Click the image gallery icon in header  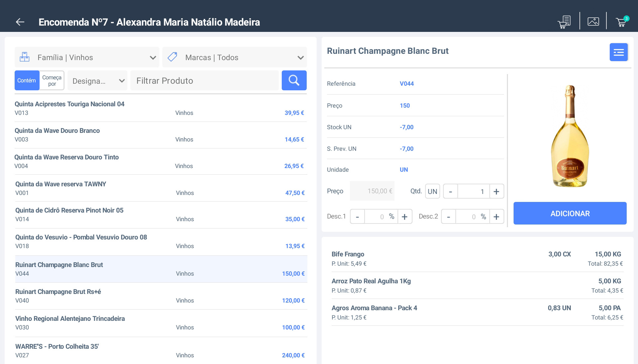point(593,22)
